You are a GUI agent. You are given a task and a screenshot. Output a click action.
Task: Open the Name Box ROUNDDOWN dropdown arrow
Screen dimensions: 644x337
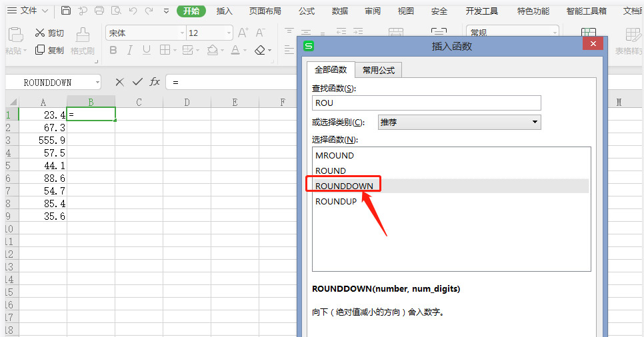pyautogui.click(x=97, y=83)
